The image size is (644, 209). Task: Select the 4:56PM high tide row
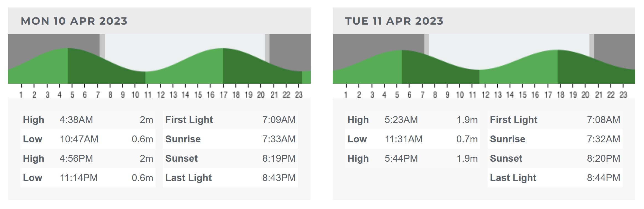88,158
